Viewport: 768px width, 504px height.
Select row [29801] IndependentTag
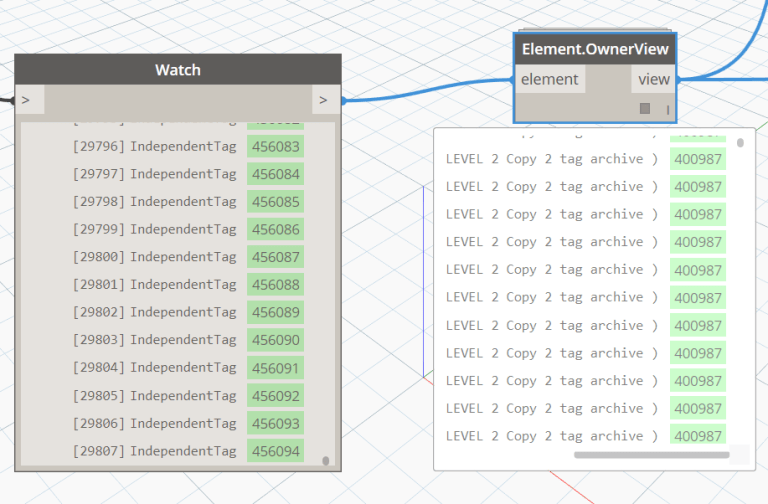(x=188, y=285)
